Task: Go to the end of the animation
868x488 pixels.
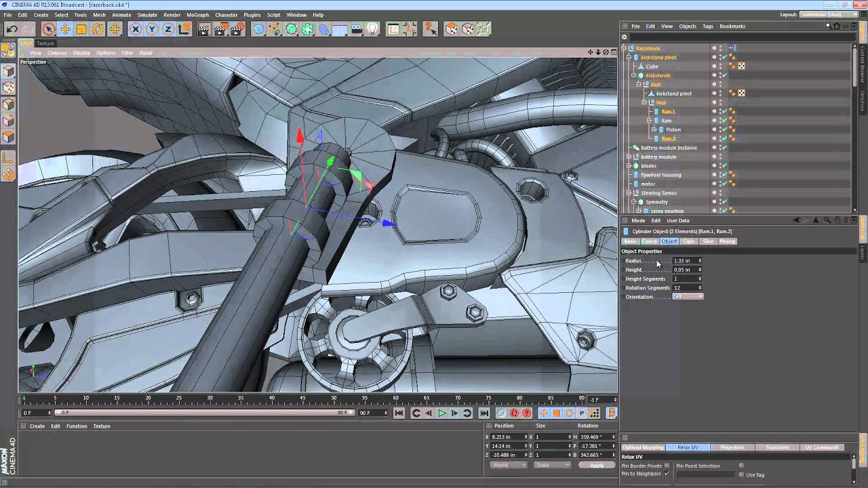Action: click(484, 413)
